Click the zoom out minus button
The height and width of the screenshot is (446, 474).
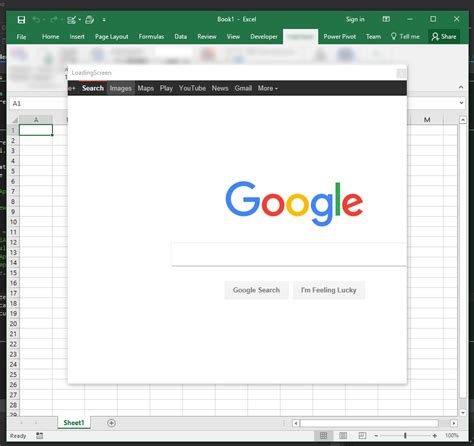click(x=376, y=436)
